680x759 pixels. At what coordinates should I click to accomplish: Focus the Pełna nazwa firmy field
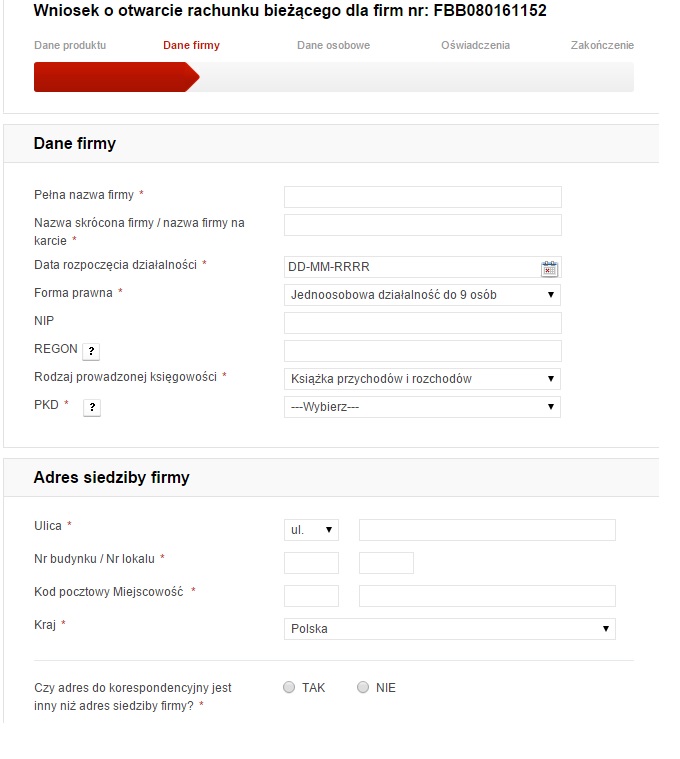tap(423, 197)
